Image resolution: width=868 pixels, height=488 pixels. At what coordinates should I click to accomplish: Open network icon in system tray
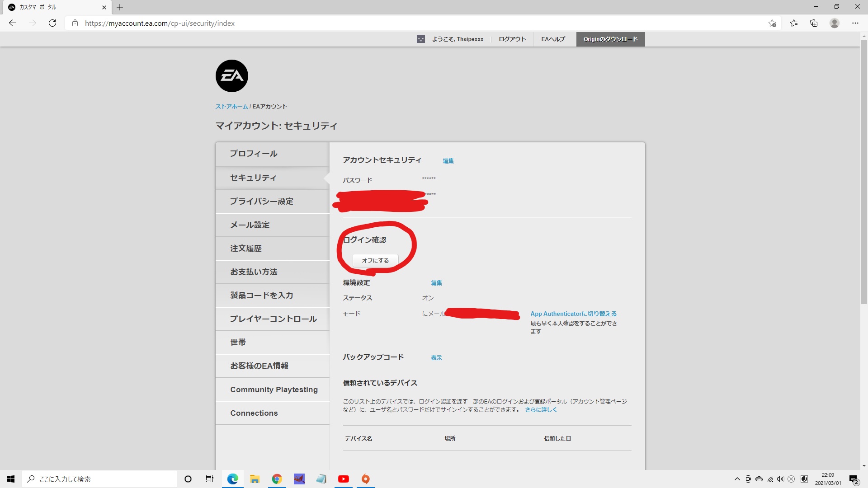click(x=770, y=479)
